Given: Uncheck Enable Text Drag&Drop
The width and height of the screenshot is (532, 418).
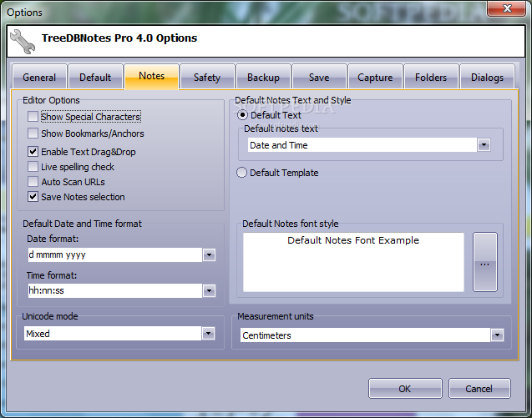Looking at the screenshot, I should 33,152.
